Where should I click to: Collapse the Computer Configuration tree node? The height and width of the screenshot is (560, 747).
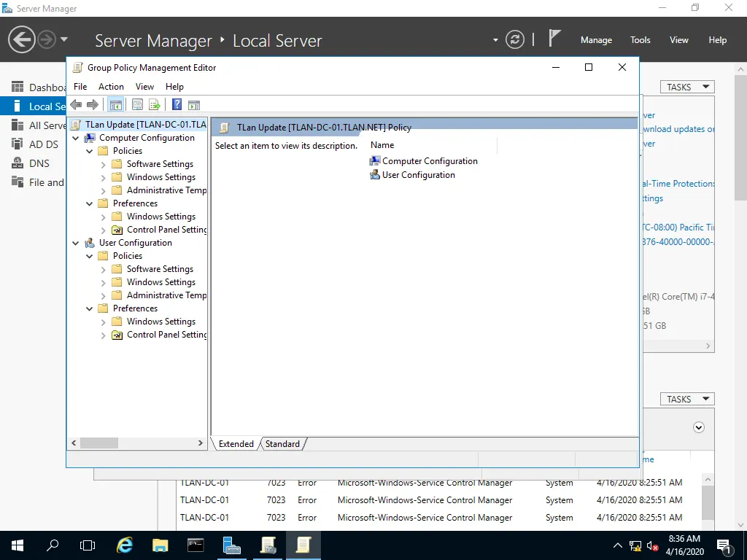point(75,138)
